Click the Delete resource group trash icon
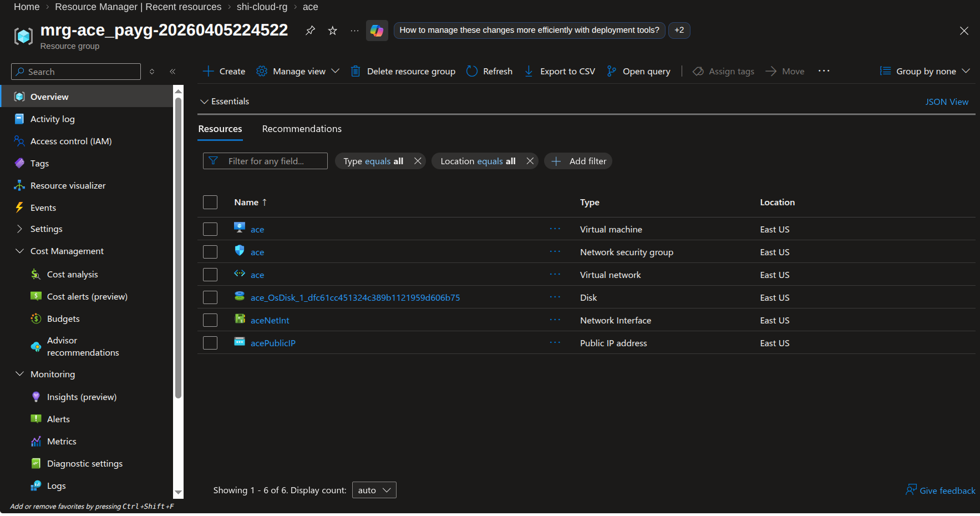The image size is (980, 516). click(x=356, y=71)
